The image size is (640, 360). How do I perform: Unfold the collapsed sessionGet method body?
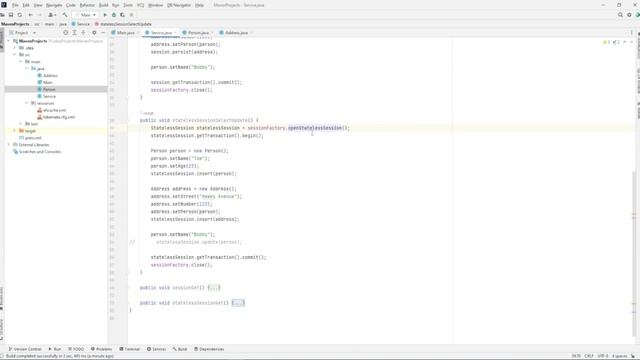click(x=213, y=287)
